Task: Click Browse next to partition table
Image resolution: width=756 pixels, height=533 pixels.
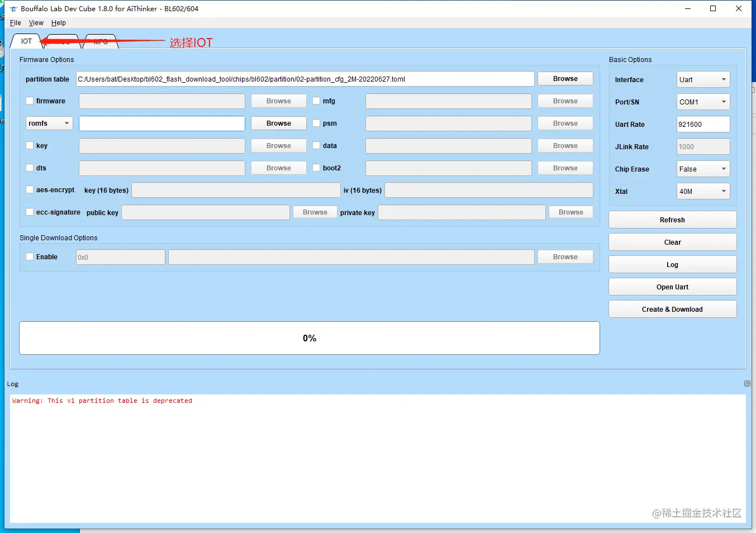Action: 565,79
